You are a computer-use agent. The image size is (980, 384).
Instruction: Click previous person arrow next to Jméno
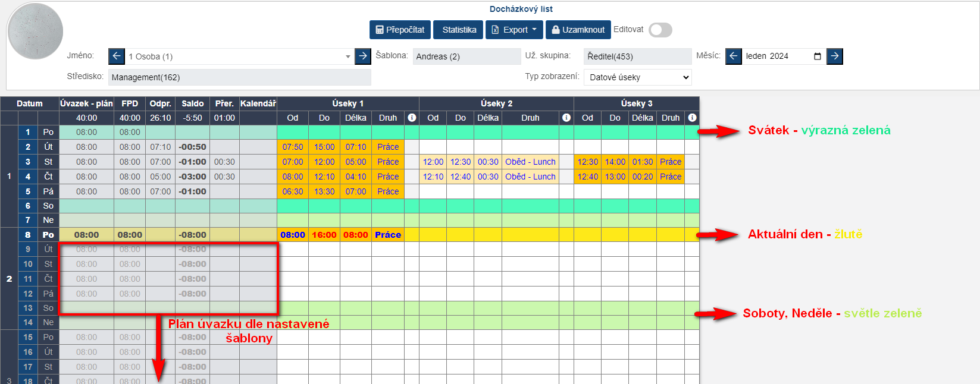pos(116,56)
